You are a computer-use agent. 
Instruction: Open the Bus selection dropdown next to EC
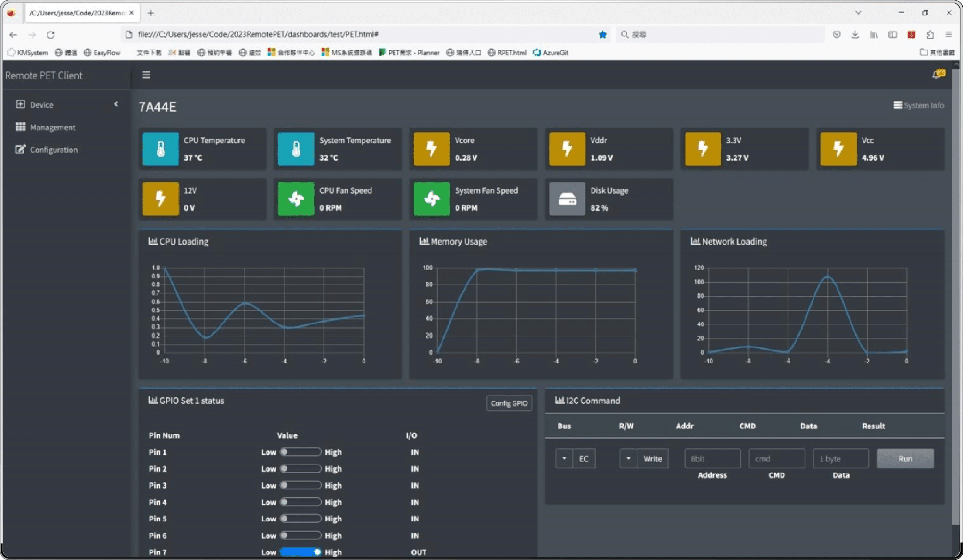coord(564,458)
